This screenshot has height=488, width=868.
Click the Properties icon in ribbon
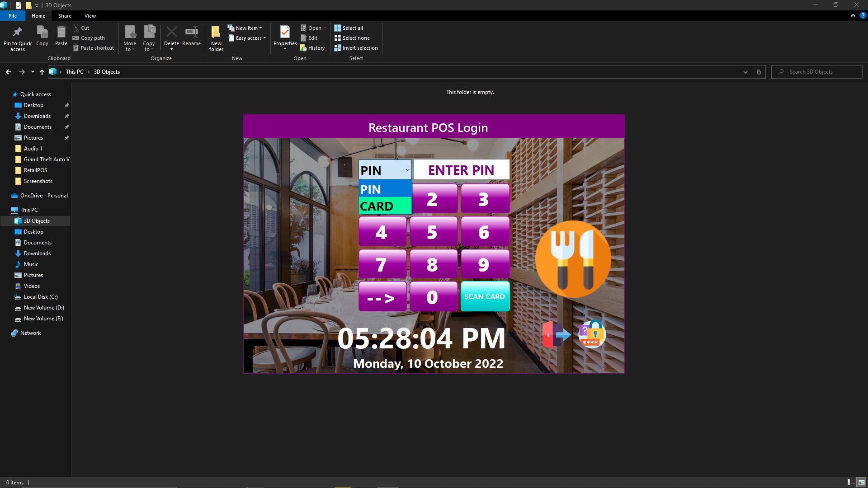(285, 33)
